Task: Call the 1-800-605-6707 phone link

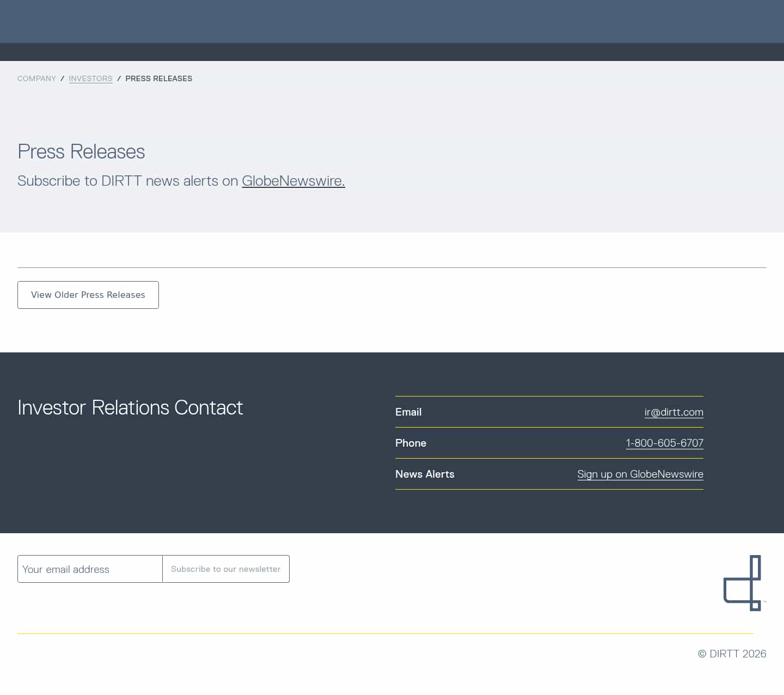Action: (664, 443)
